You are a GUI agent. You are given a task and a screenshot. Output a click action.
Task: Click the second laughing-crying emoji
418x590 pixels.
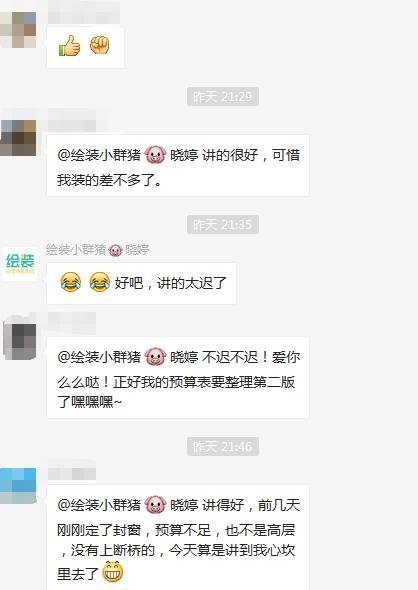click(x=100, y=282)
